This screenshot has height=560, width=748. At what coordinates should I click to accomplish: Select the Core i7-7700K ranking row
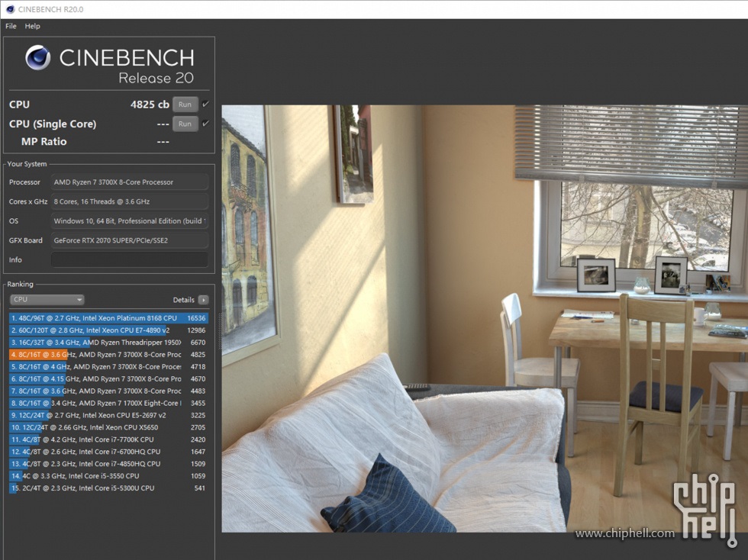point(108,439)
